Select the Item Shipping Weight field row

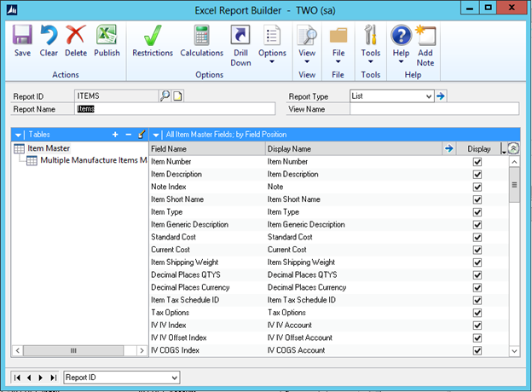tap(328, 262)
